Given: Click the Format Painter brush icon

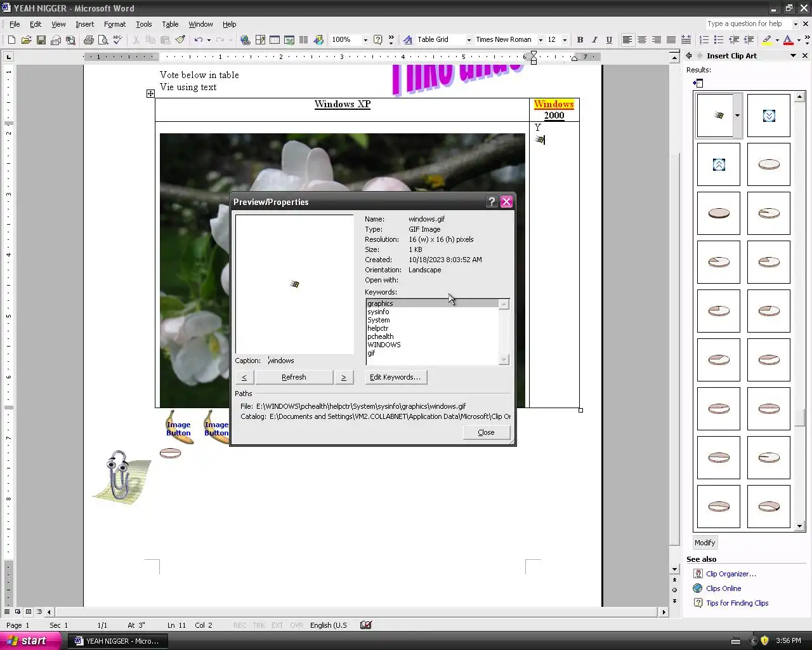Looking at the screenshot, I should pos(180,40).
